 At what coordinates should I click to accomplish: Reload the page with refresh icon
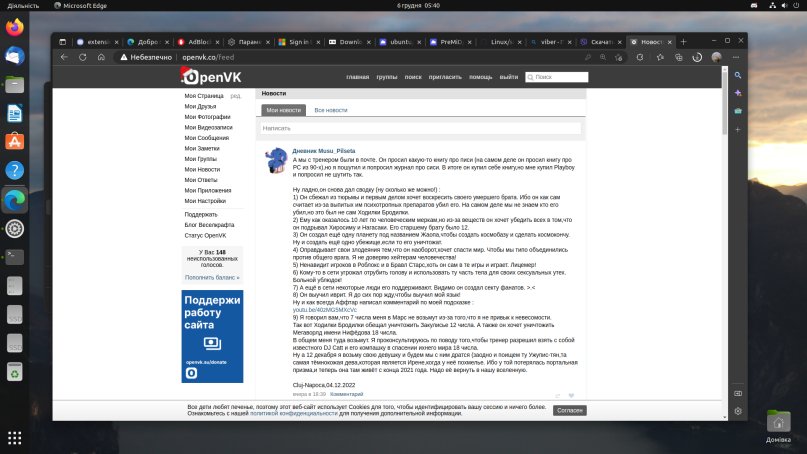coord(82,57)
